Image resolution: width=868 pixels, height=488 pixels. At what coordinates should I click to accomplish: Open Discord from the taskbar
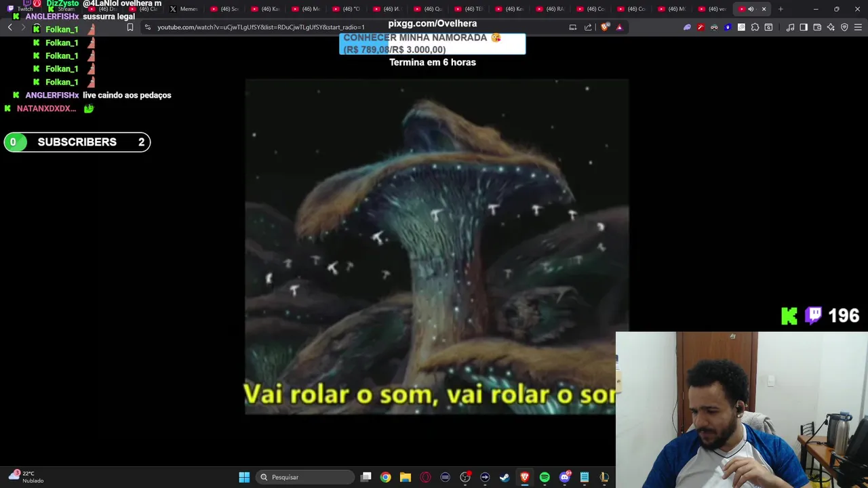(x=564, y=477)
